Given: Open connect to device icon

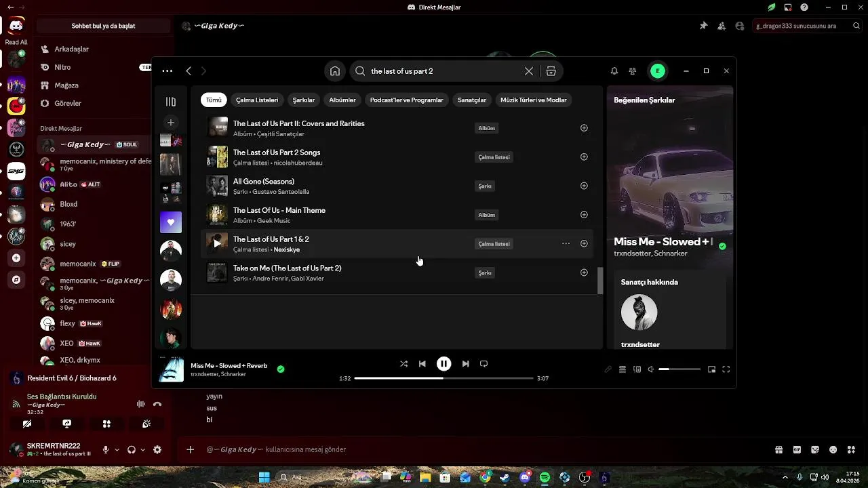Looking at the screenshot, I should click(x=637, y=369).
